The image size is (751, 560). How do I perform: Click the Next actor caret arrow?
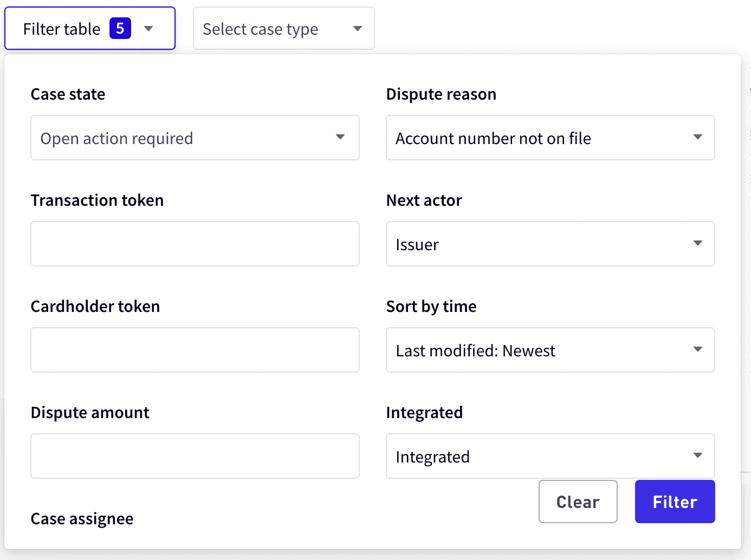pos(698,244)
